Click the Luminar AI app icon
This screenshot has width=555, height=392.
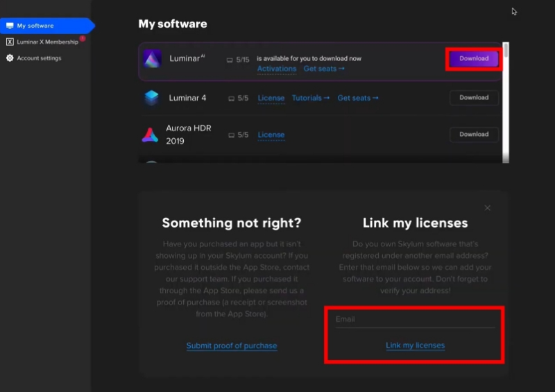(x=152, y=58)
